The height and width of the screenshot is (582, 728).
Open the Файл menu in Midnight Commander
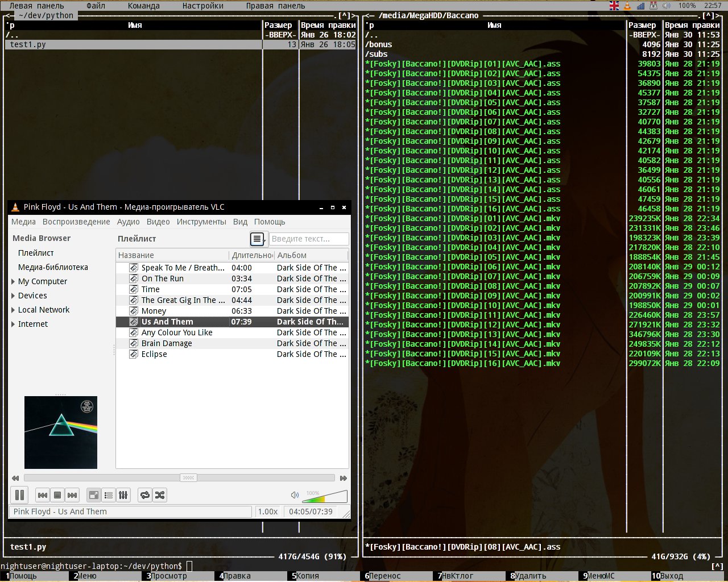tap(96, 6)
